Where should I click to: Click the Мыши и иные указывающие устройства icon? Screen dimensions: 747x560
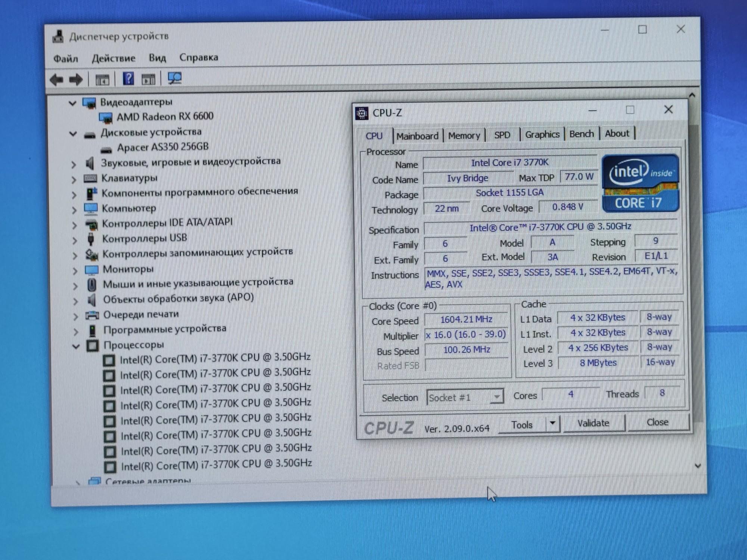tap(92, 284)
